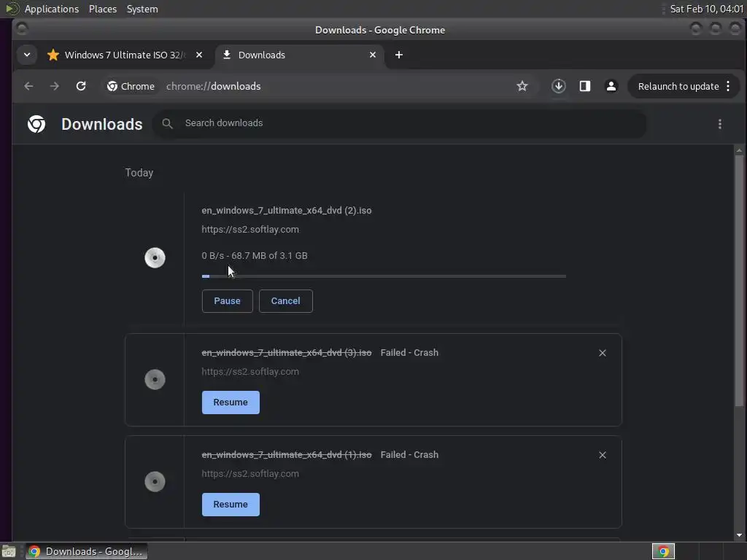Select the Downloads tab
747x560 pixels.
click(299, 55)
